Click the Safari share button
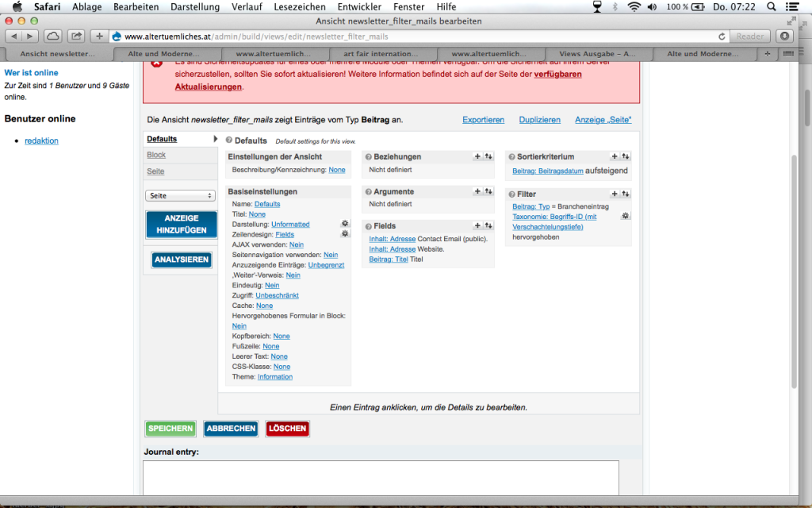 (x=76, y=36)
